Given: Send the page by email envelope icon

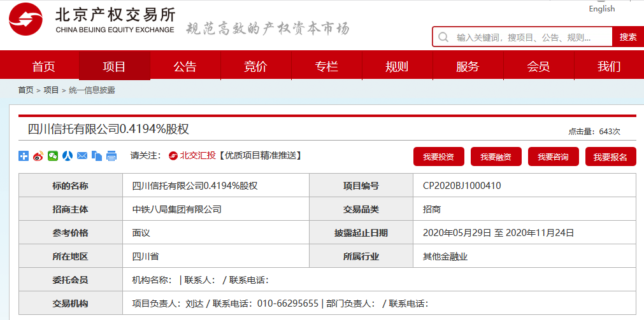Looking at the screenshot, I should tap(82, 156).
